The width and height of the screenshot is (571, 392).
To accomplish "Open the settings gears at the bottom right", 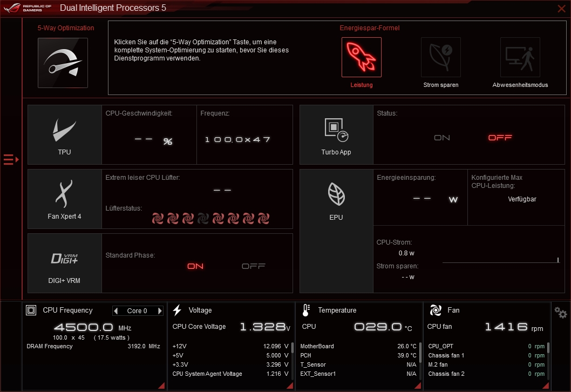I will pyautogui.click(x=560, y=313).
